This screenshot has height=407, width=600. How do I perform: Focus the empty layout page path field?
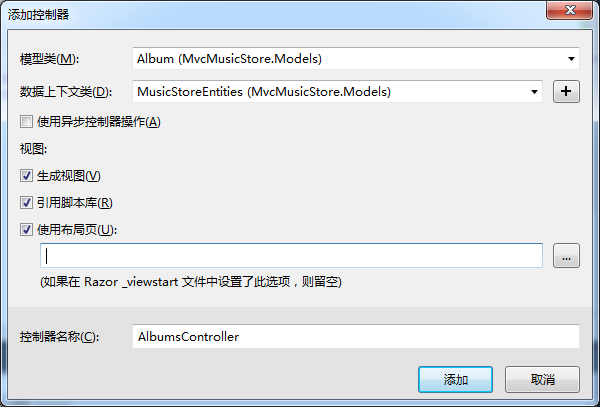[291, 256]
